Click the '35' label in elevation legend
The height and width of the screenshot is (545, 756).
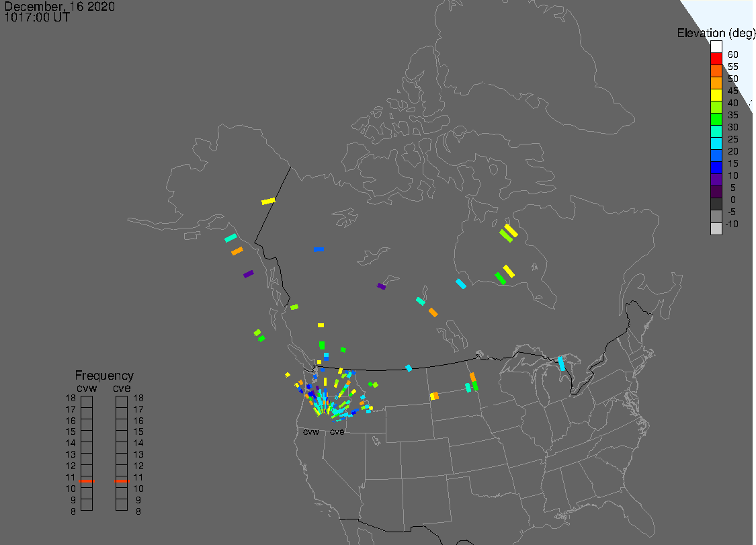[733, 115]
